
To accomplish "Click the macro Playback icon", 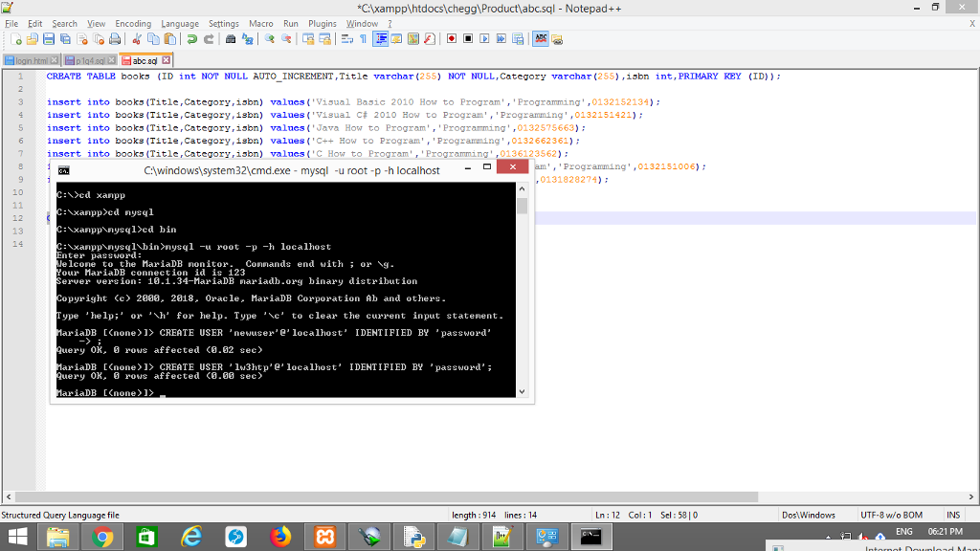I will click(x=484, y=39).
